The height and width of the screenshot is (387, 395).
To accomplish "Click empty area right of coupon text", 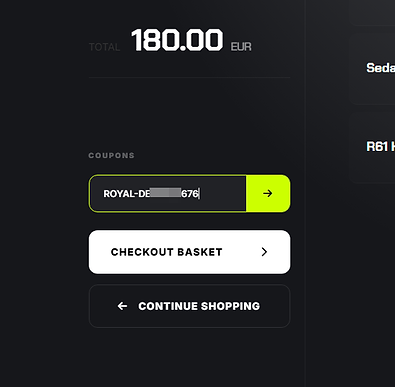I will 223,193.
